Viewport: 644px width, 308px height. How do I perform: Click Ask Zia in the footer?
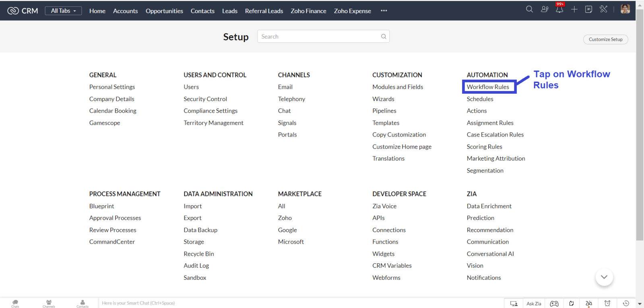pos(534,304)
